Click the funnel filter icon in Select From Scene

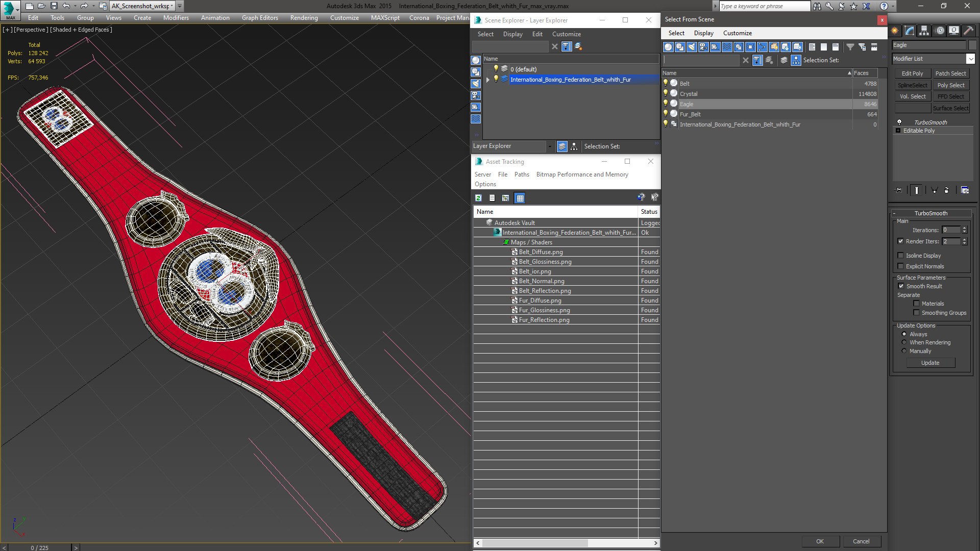click(850, 47)
